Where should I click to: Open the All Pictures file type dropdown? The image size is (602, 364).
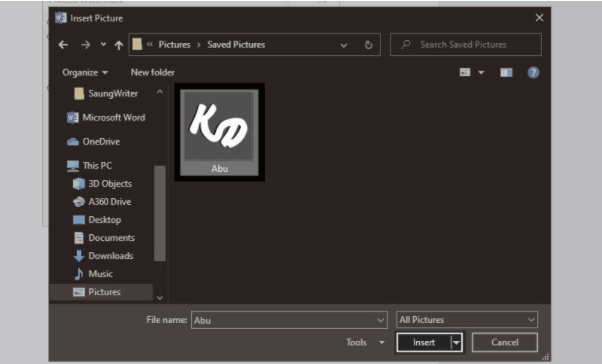(x=466, y=319)
